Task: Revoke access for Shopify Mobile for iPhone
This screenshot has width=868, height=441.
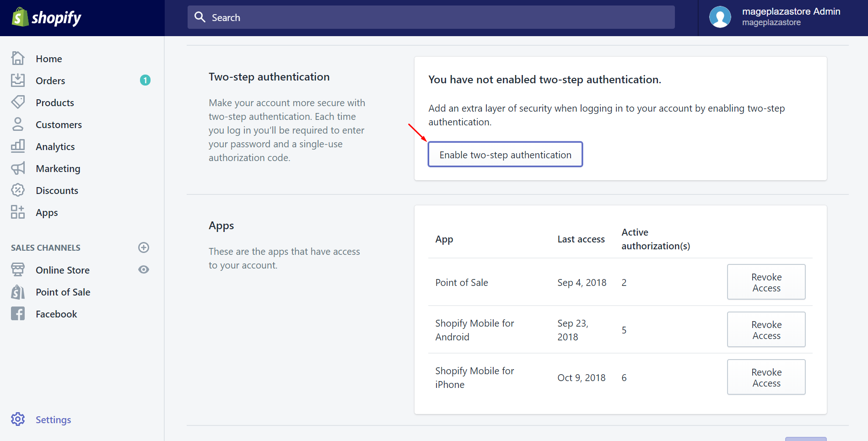Action: point(766,377)
